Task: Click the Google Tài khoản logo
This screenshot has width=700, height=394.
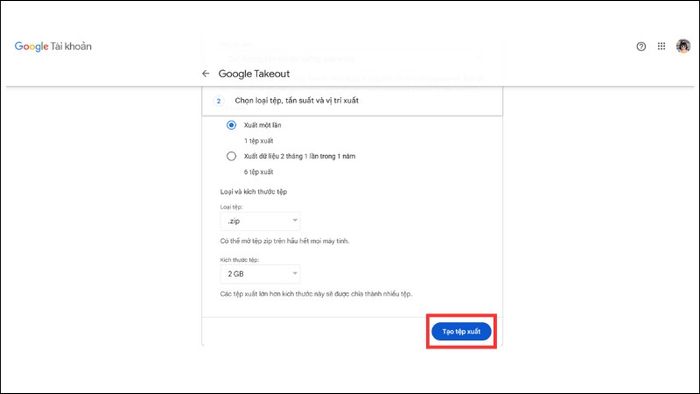Action: [53, 46]
